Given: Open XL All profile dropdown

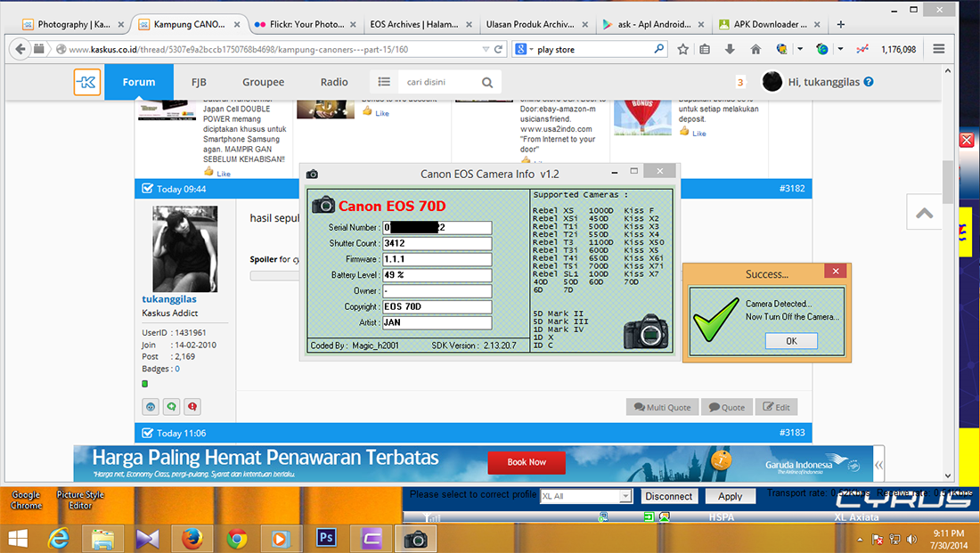Looking at the screenshot, I should tap(625, 496).
